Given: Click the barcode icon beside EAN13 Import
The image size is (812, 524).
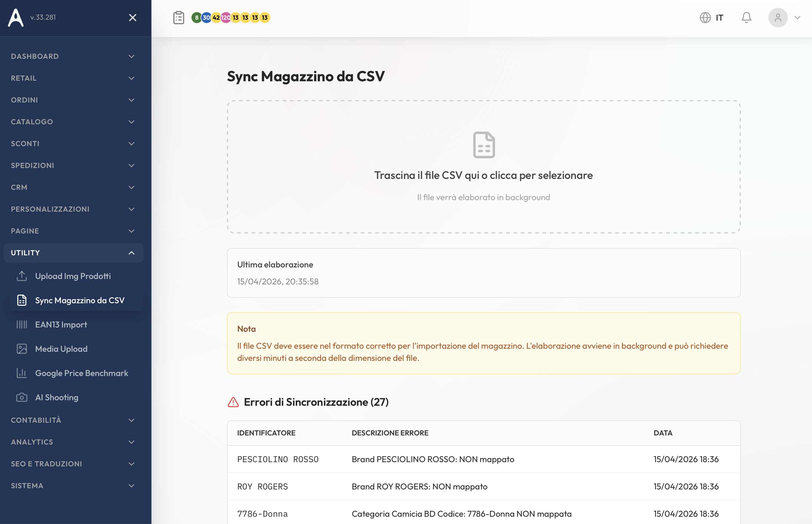Looking at the screenshot, I should (x=22, y=324).
